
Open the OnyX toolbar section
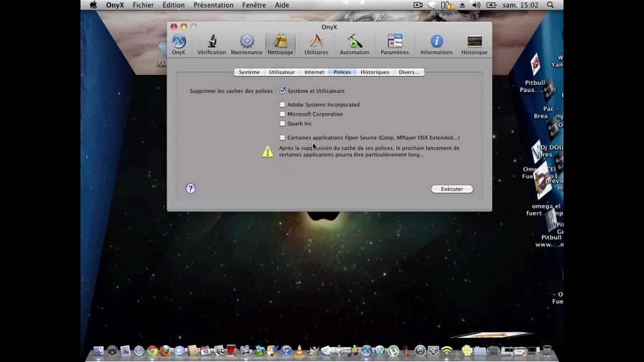pos(179,45)
